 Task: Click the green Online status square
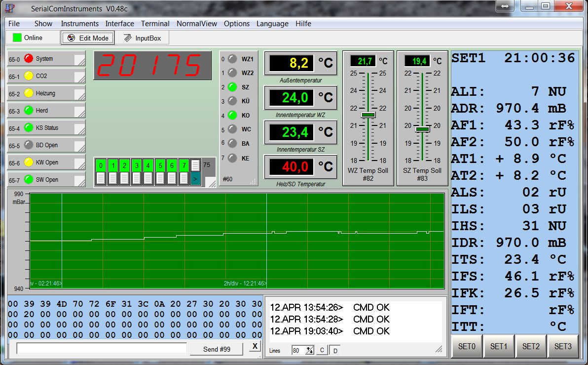click(x=17, y=38)
